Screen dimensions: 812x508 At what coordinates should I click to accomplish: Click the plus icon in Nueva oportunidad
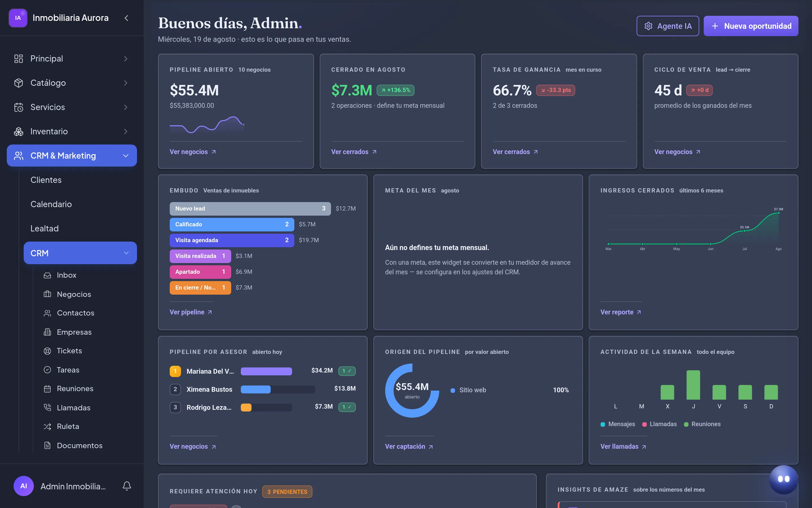tap(715, 26)
